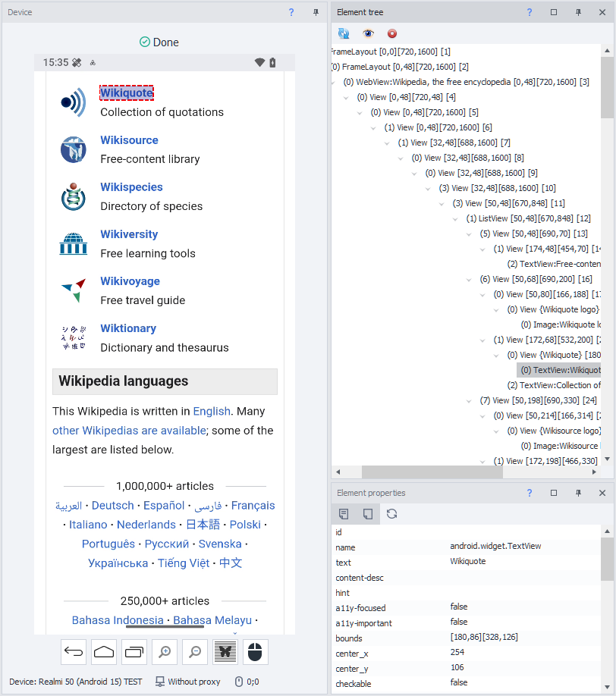Pin the Device panel
This screenshot has width=616, height=696.
click(x=316, y=12)
